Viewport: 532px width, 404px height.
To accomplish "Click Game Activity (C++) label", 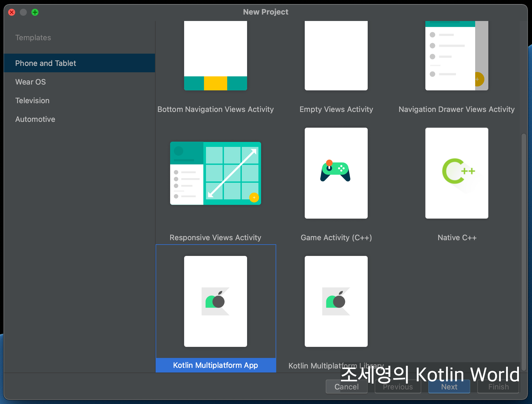I will [x=336, y=238].
